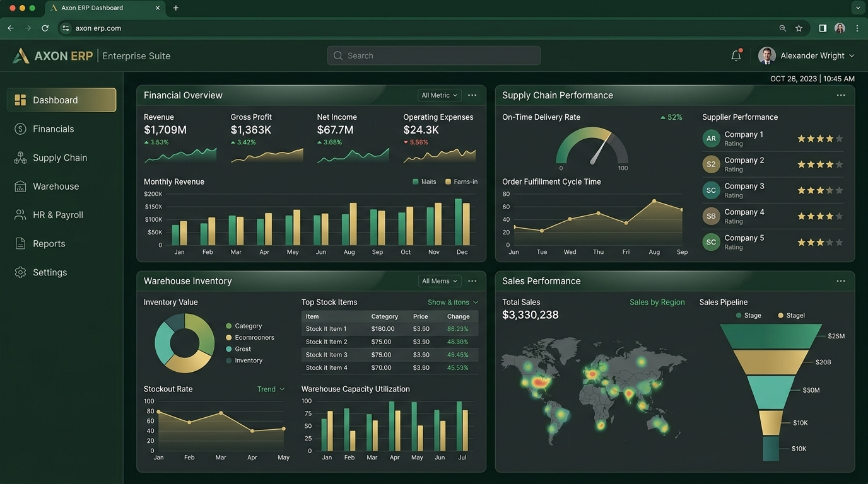This screenshot has height=484, width=868.
Task: Select the Dashboard menu item
Action: 62,100
